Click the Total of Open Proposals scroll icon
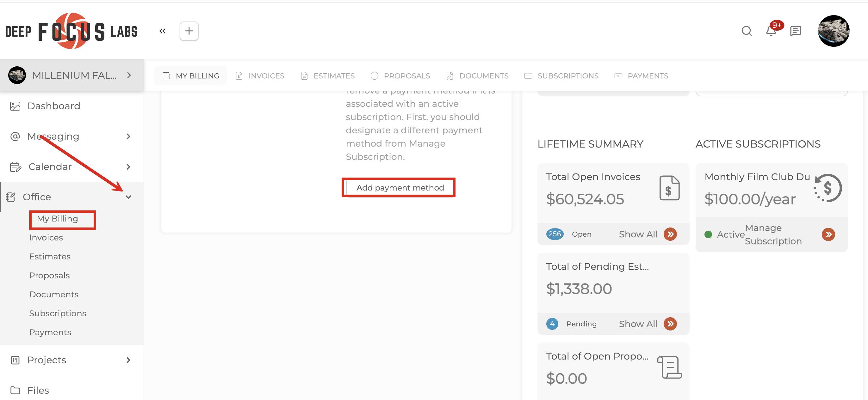The width and height of the screenshot is (868, 400). pos(670,367)
